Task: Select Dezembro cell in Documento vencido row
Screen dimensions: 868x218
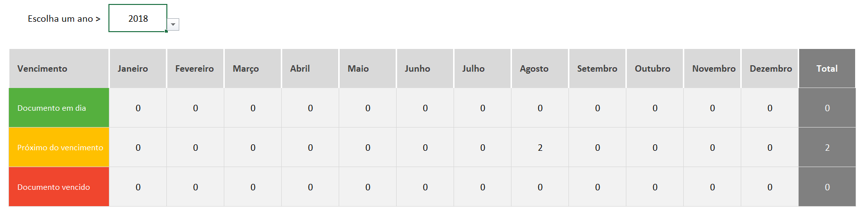Action: click(x=770, y=187)
